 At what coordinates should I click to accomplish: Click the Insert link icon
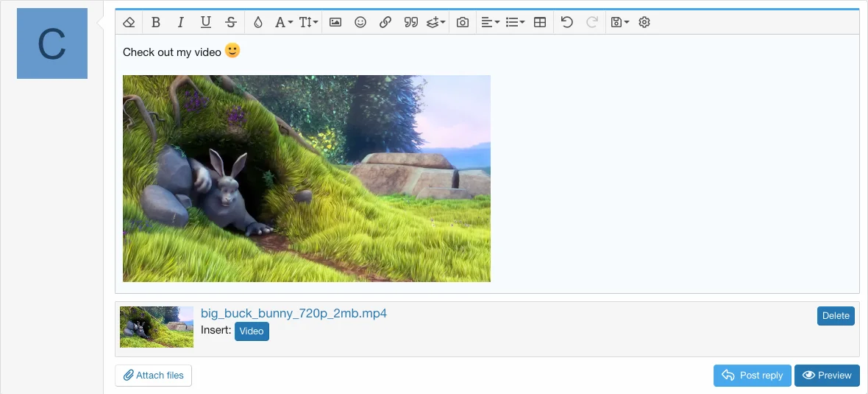click(x=385, y=22)
